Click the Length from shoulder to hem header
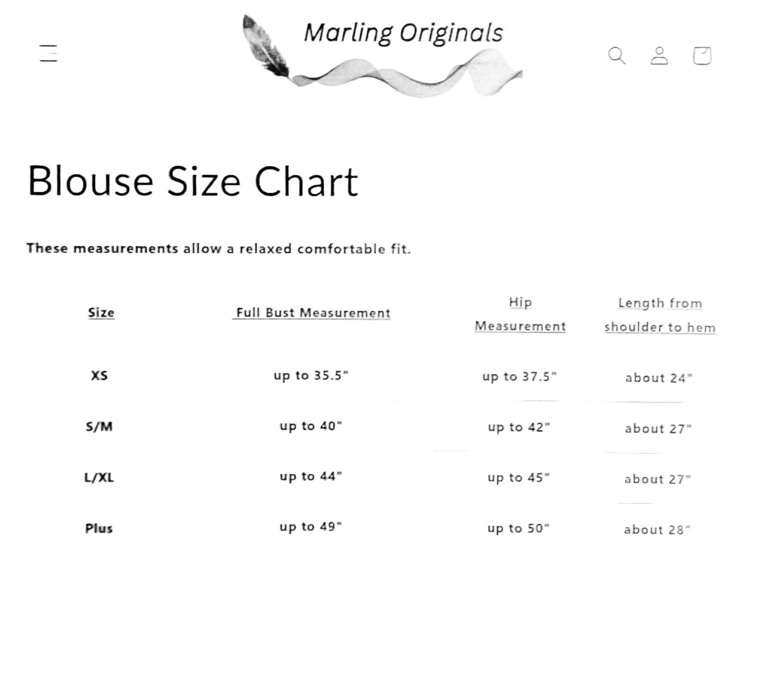The height and width of the screenshot is (700, 761). tap(660, 314)
